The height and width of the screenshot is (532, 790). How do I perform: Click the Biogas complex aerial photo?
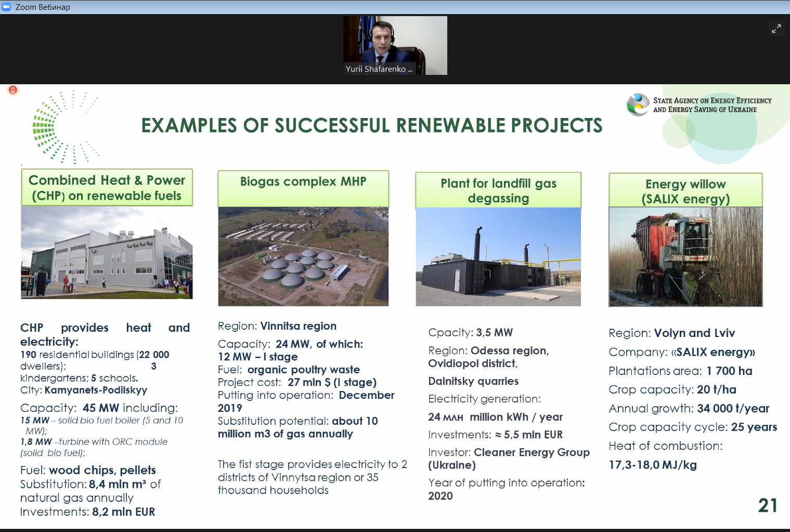(x=303, y=256)
